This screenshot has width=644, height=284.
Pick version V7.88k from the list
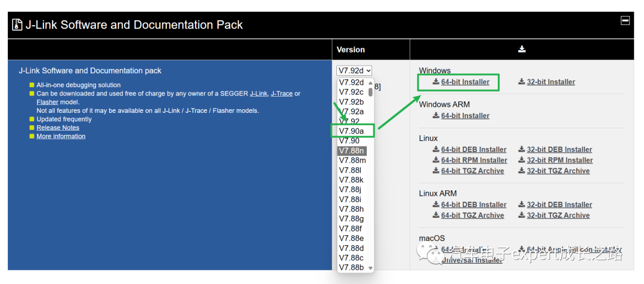(352, 180)
